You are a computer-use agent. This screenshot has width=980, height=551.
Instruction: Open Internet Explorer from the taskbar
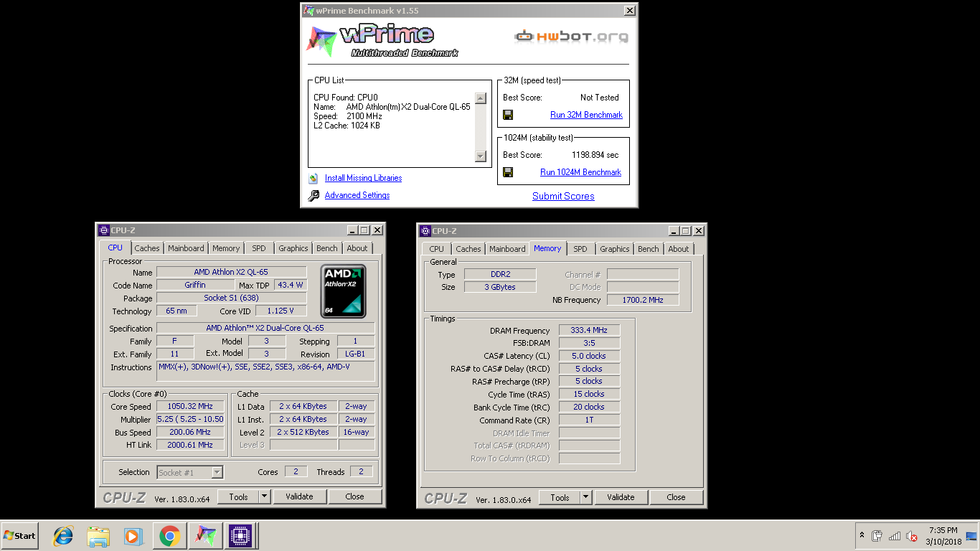[x=64, y=536]
